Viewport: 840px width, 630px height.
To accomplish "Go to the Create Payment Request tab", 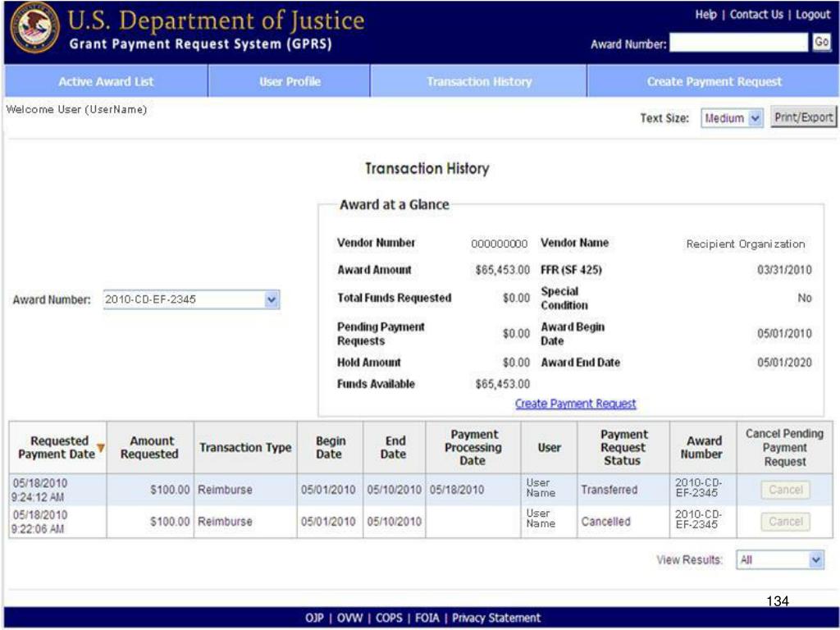I will point(714,81).
